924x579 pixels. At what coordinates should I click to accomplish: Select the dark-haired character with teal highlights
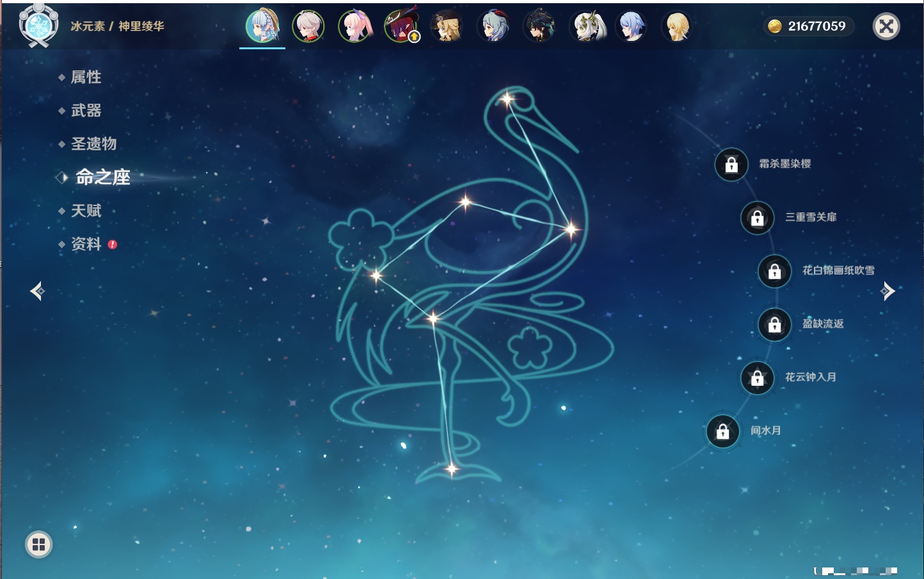pos(539,27)
